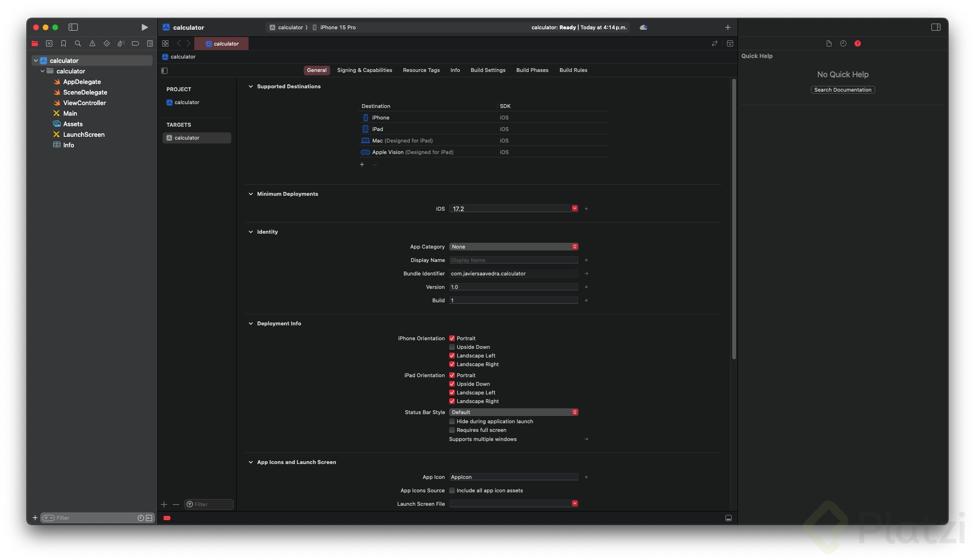Show the Bookmark navigator

[x=63, y=44]
